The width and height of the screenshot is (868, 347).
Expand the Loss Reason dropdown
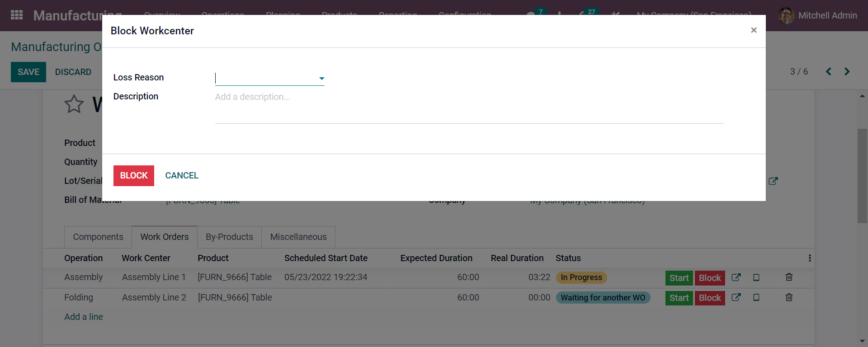tap(321, 79)
